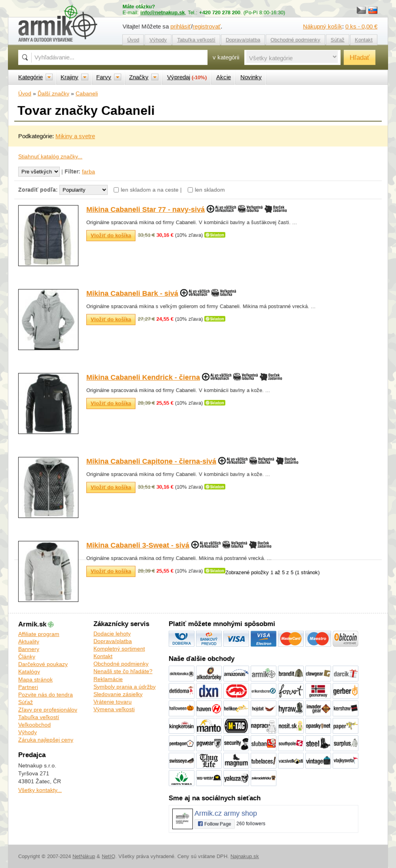Open the 'Pre všetkých' dropdown

(39, 172)
